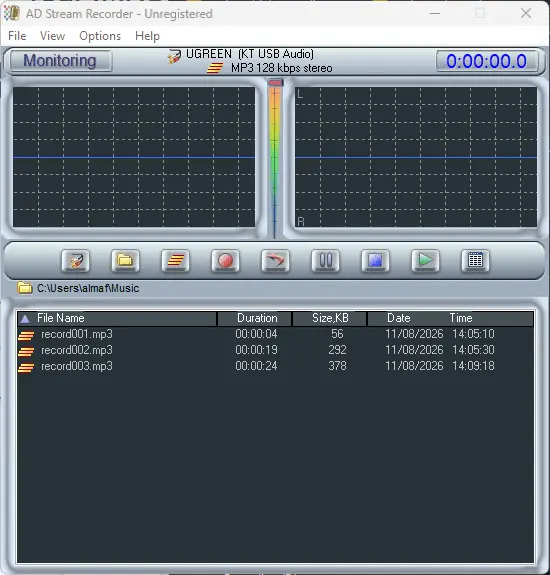
Task: Pause with the Pause toolbar button
Action: [325, 261]
